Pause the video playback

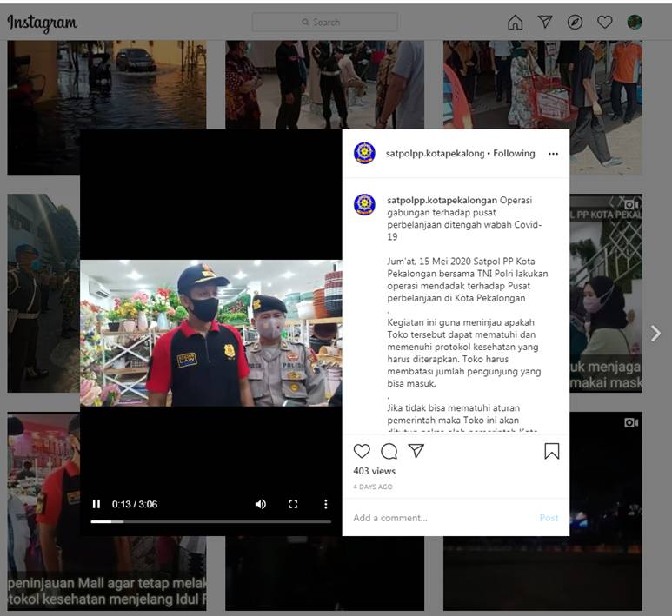click(x=96, y=504)
